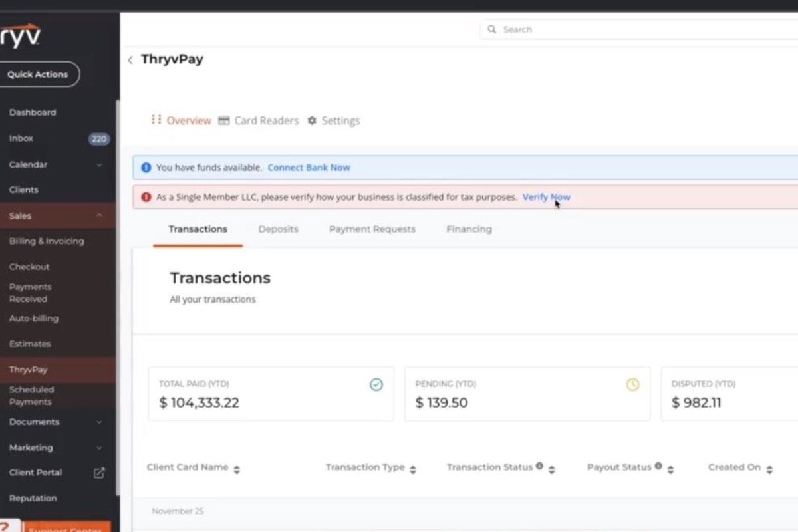
Task: Sort by Transaction Type arrows
Action: (413, 469)
